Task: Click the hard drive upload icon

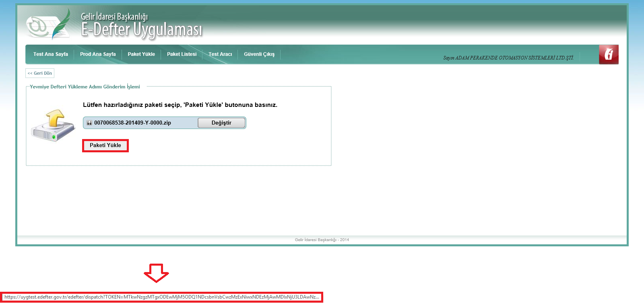Action: (53, 125)
